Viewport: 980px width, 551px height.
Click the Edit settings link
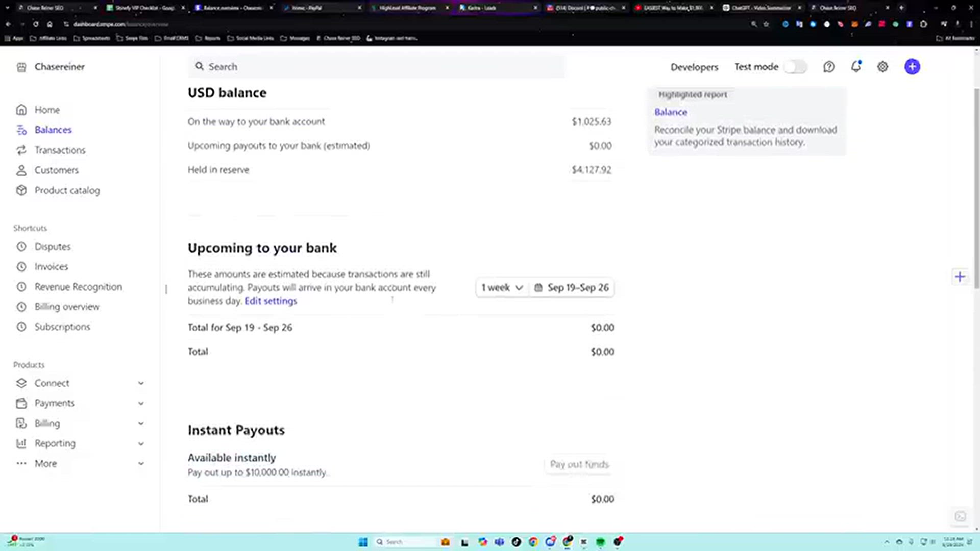click(271, 301)
